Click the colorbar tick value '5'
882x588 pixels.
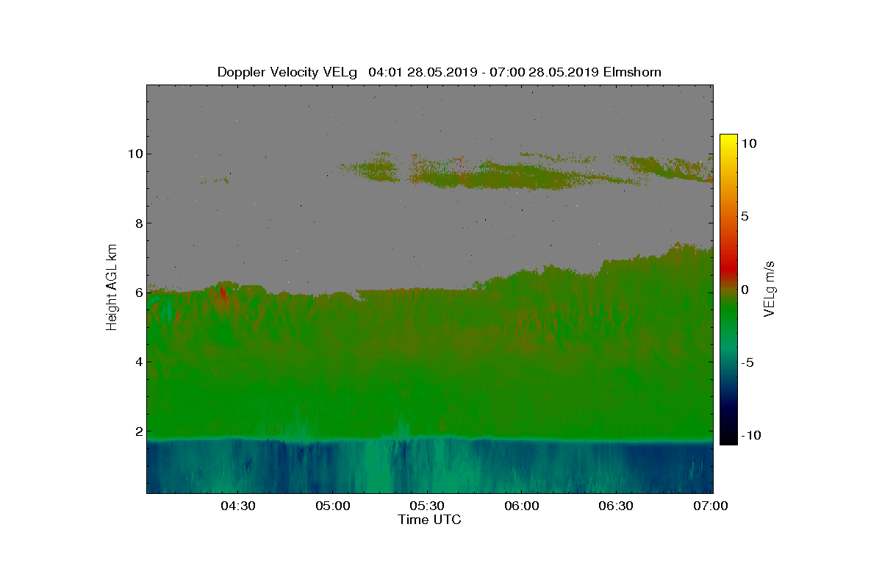[745, 217]
